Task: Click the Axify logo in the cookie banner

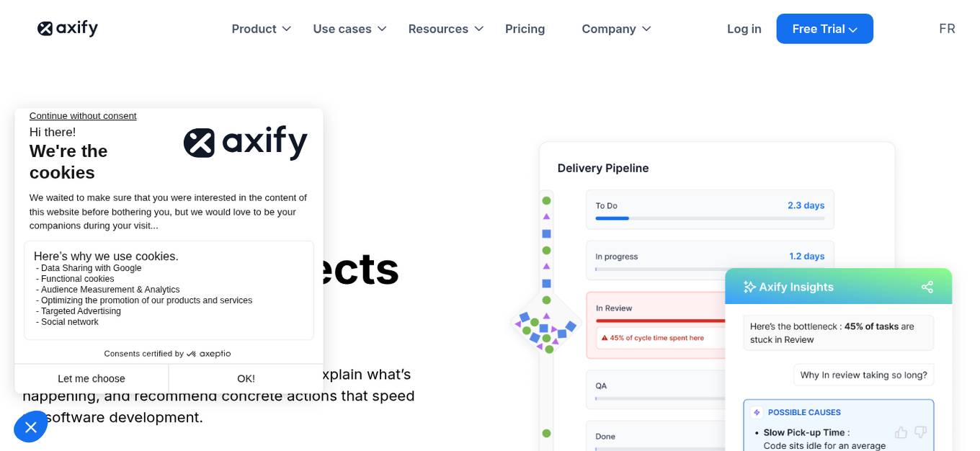Action: point(245,142)
